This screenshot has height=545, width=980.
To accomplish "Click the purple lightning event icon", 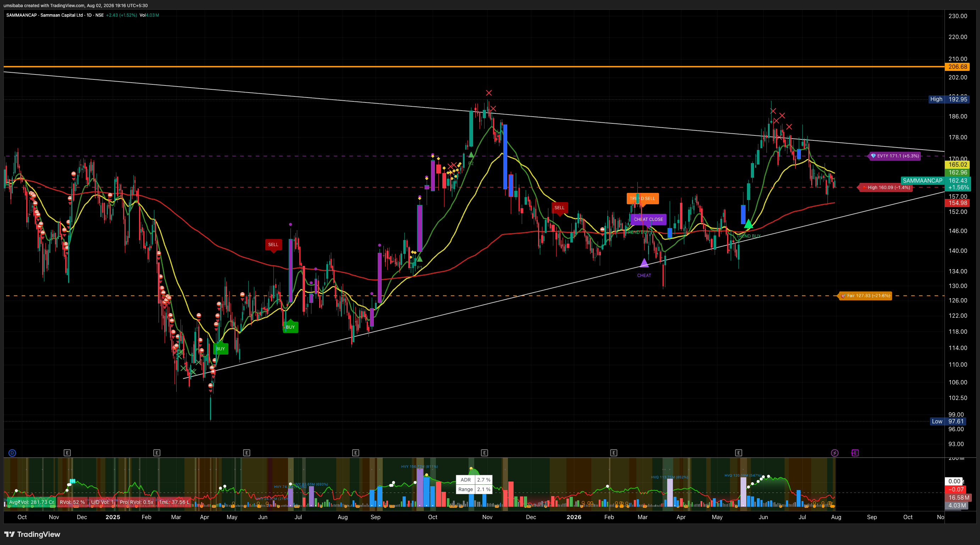I will pos(834,452).
